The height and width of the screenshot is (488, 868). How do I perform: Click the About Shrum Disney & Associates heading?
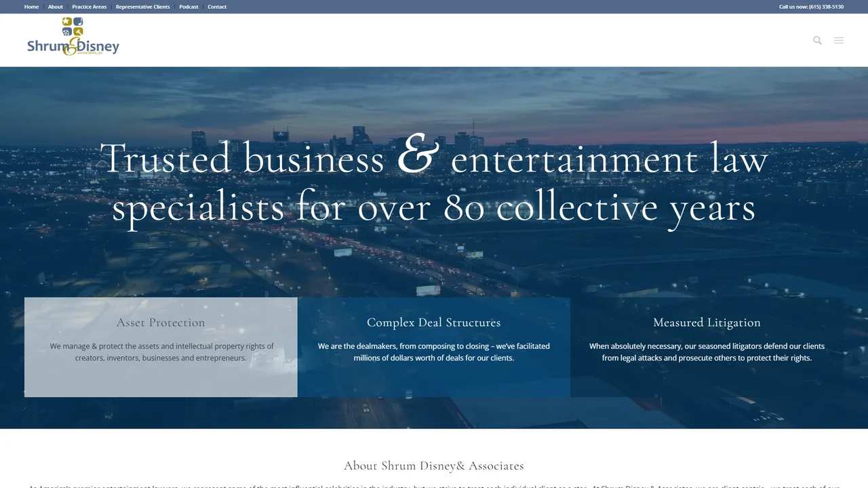434,466
